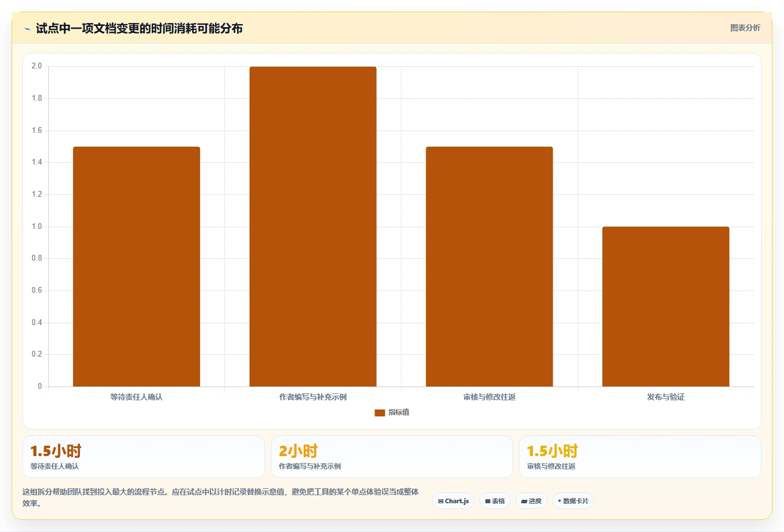Click the 指标值 legend text
This screenshot has width=784, height=532.
coord(399,412)
